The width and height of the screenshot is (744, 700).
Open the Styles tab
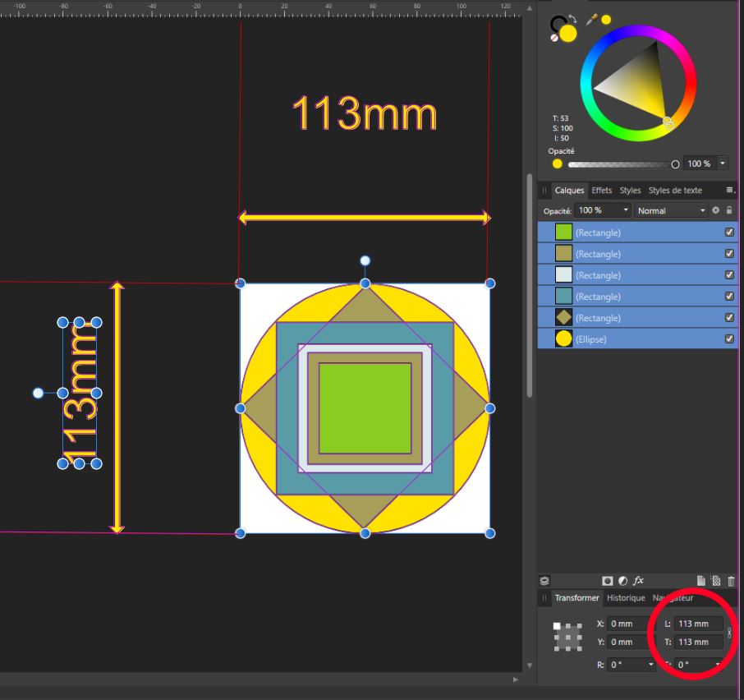click(x=630, y=191)
